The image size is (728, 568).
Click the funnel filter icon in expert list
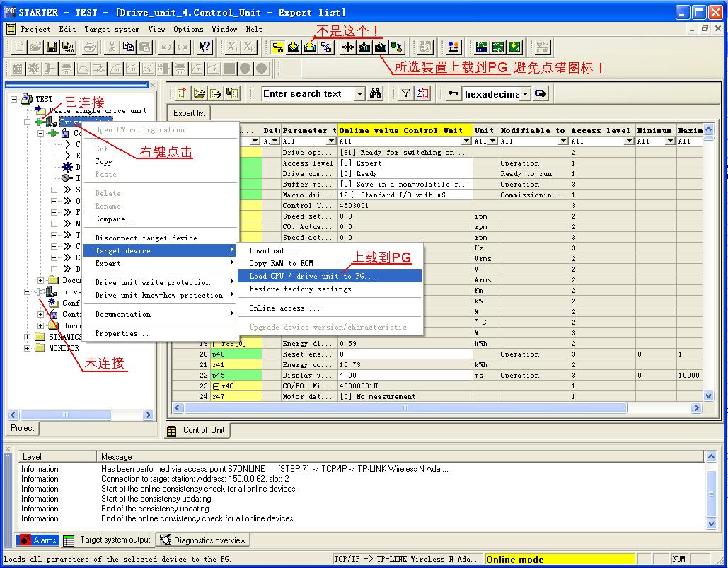click(x=406, y=94)
